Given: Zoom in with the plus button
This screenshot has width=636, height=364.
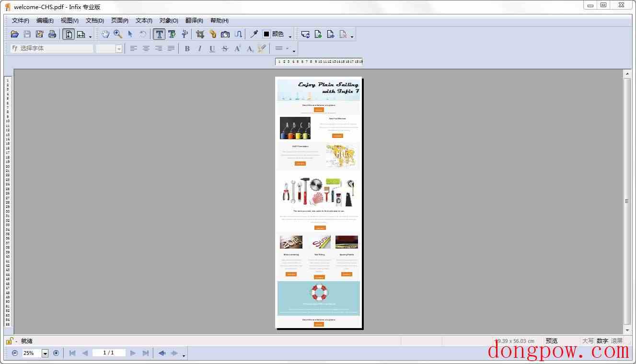Looking at the screenshot, I should coord(56,353).
